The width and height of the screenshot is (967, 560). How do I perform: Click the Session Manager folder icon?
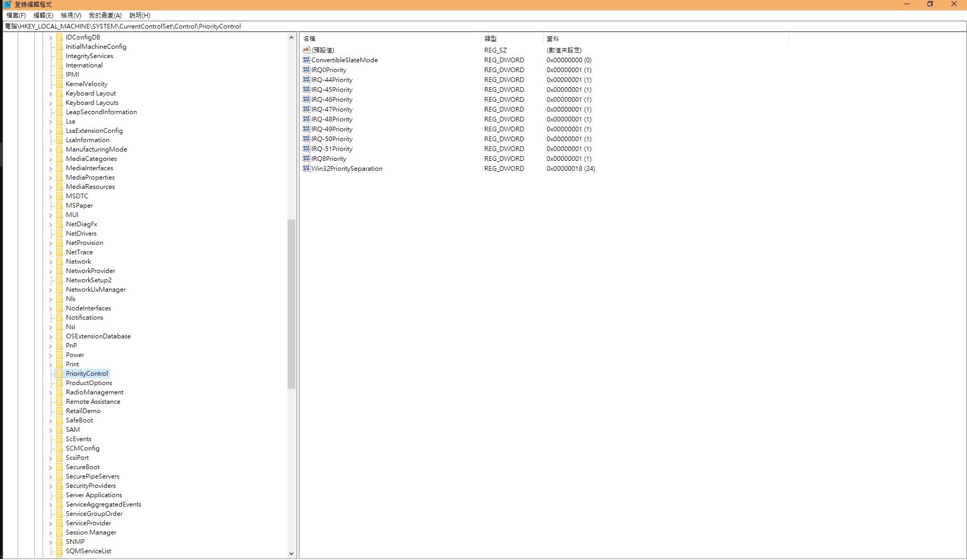click(60, 532)
